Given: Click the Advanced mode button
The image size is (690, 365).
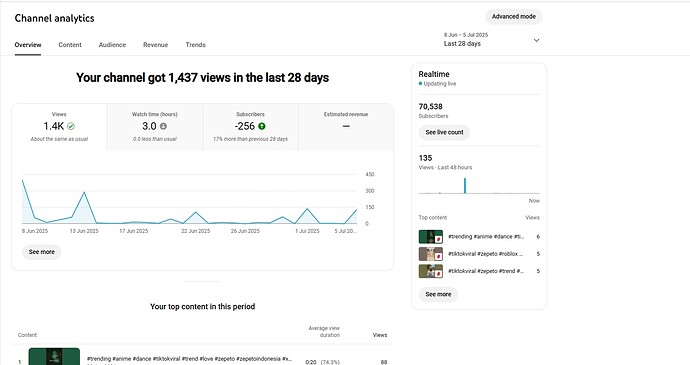Looking at the screenshot, I should coord(514,17).
